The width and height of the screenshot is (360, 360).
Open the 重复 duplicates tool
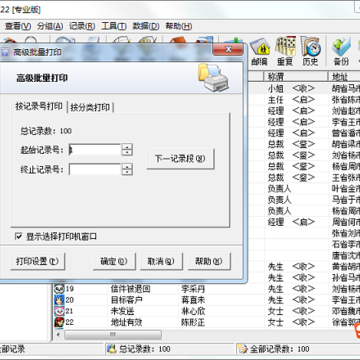click(x=285, y=52)
